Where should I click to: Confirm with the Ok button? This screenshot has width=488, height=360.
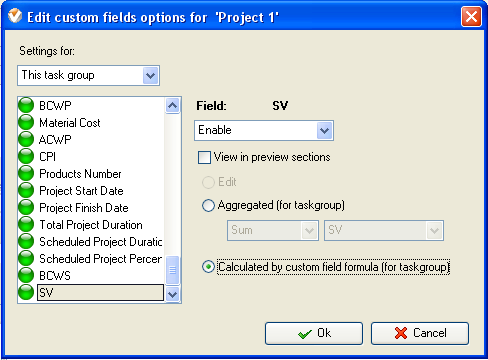(x=314, y=333)
